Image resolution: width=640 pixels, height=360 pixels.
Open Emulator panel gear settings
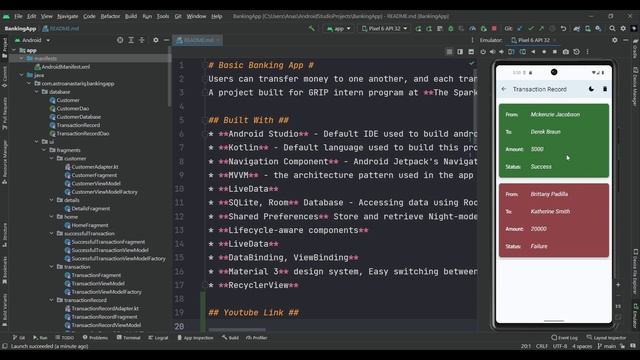click(615, 40)
